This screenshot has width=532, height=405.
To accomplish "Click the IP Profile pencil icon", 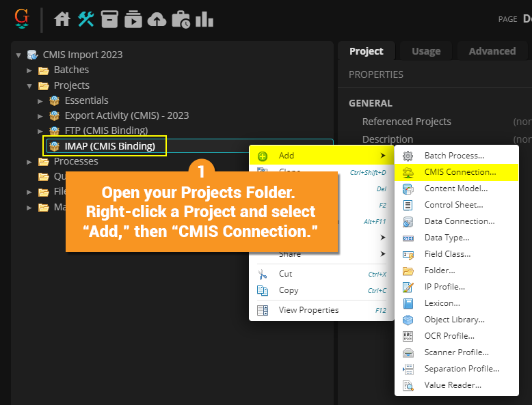I will 408,287.
